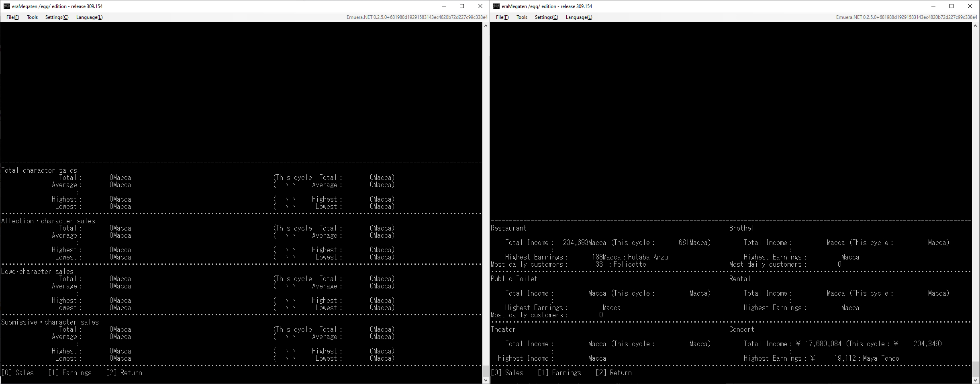Click scrollbar thumb in left window
Screen dimensions: 980x384
click(x=486, y=371)
